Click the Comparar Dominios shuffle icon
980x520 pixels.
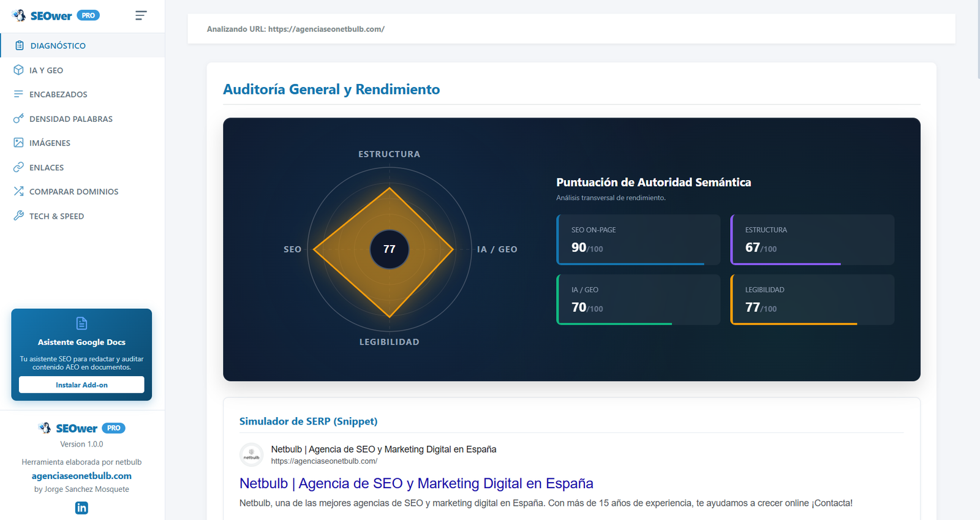[x=18, y=191]
